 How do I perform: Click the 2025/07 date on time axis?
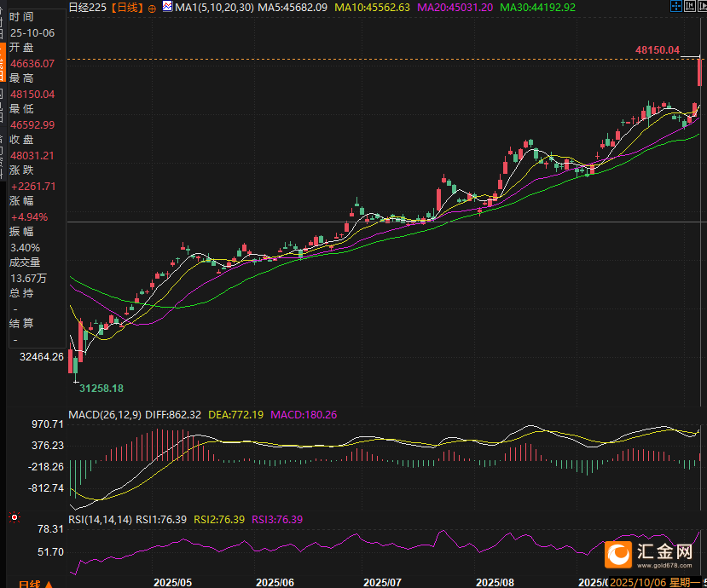[382, 582]
